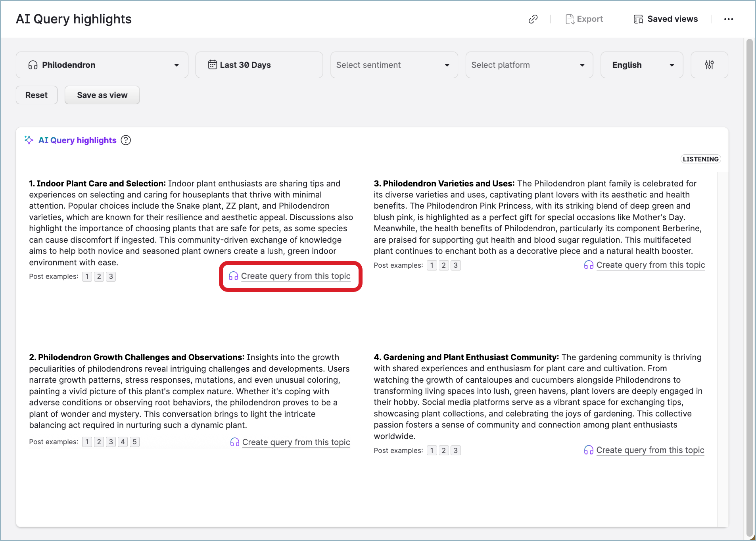Click headphones icon in Philodendron query selector
This screenshot has height=541, width=756.
[x=33, y=65]
